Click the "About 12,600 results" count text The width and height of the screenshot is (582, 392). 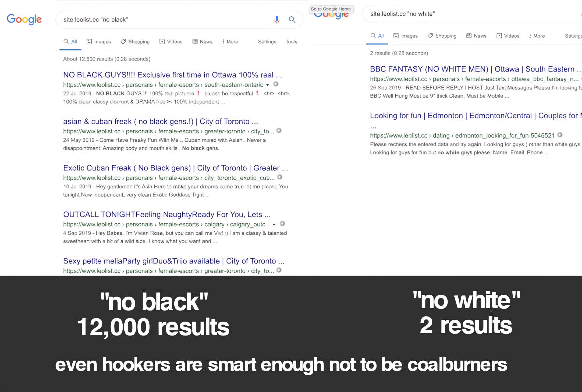click(107, 59)
